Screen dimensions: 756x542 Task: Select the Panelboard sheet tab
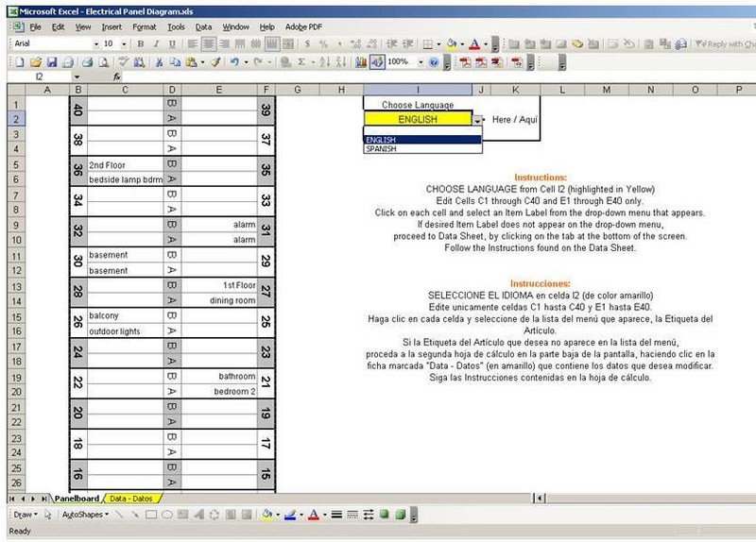pos(77,499)
